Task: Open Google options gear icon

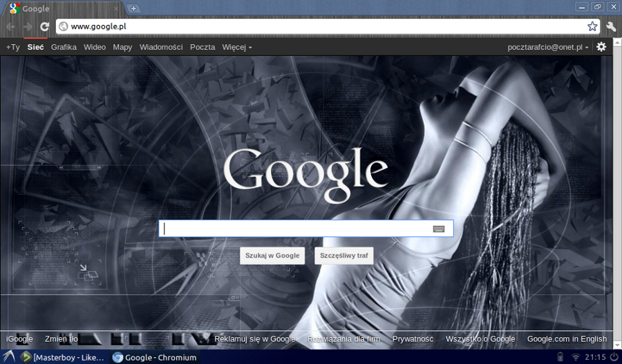Action: [601, 47]
